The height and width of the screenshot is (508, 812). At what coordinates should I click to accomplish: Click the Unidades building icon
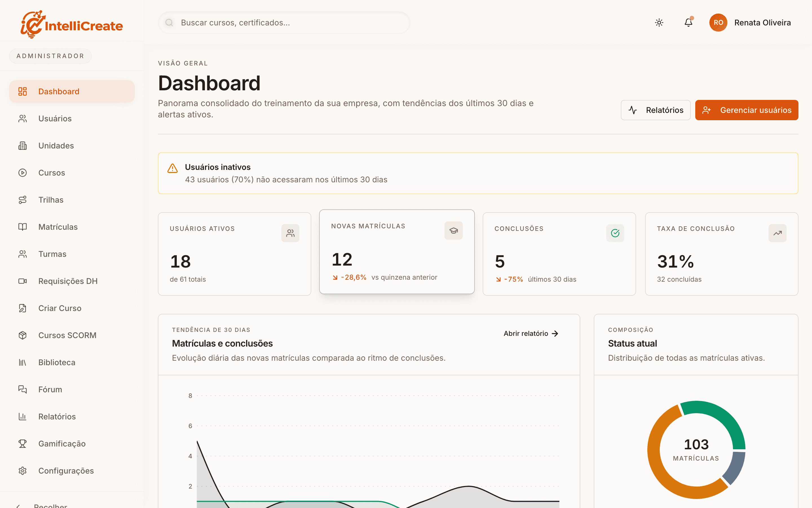click(x=23, y=145)
